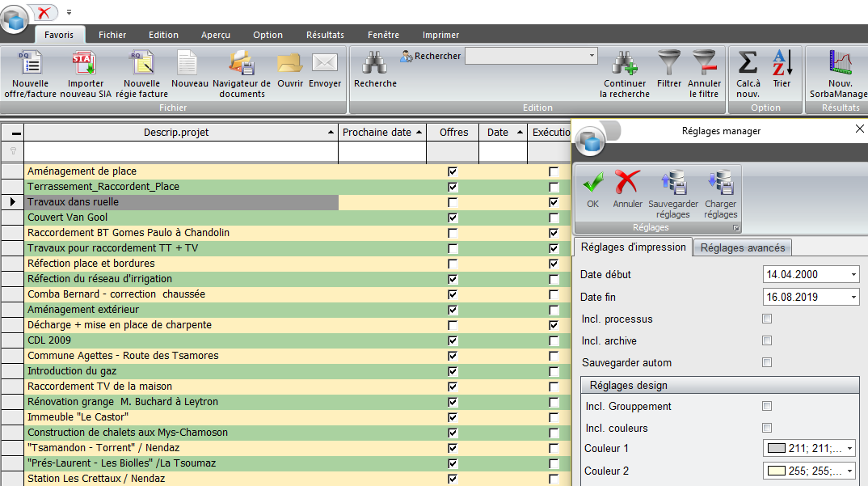
Task: Select the Favoris ribbon tab
Action: [59, 35]
